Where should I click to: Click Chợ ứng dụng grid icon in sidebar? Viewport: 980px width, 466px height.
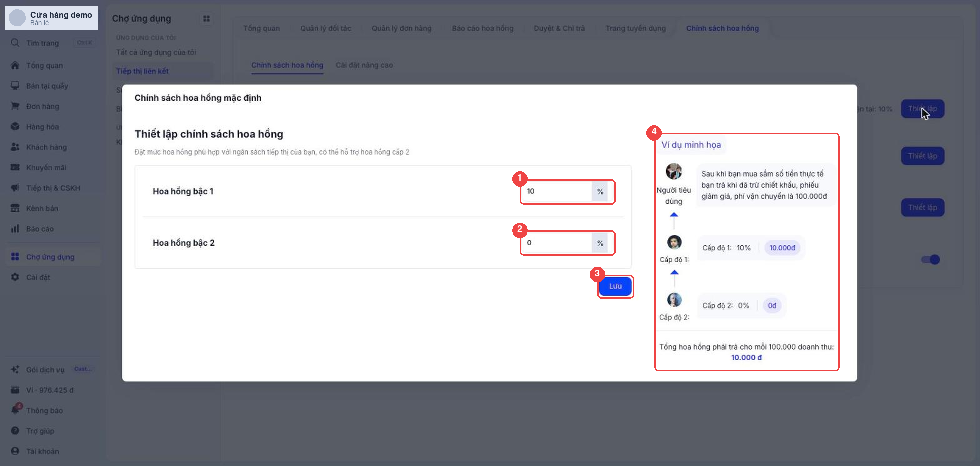click(15, 257)
